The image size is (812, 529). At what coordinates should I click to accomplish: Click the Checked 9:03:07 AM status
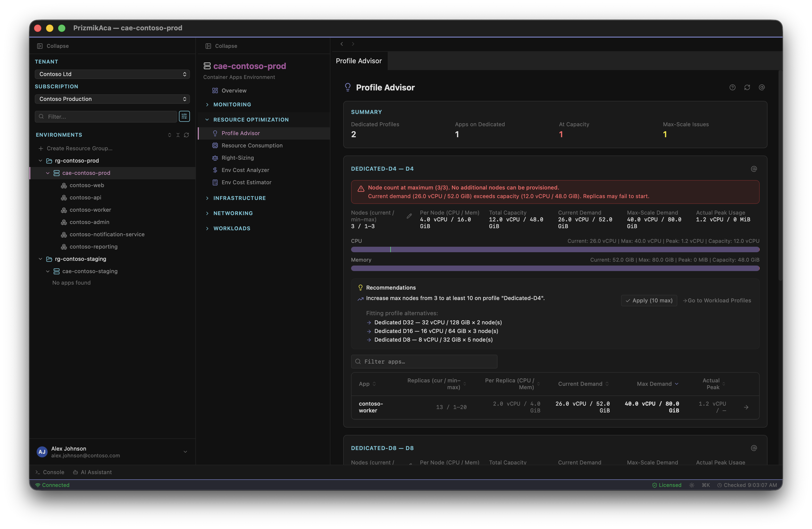click(747, 485)
